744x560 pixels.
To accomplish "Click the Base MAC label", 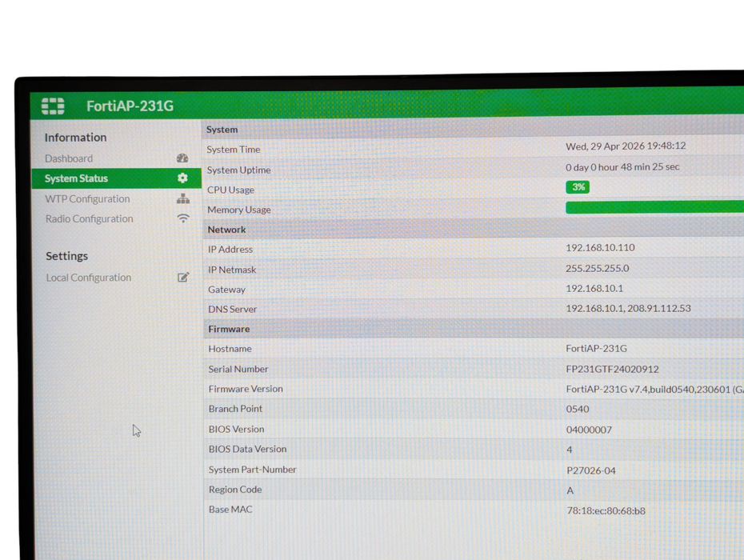I will pos(230,510).
